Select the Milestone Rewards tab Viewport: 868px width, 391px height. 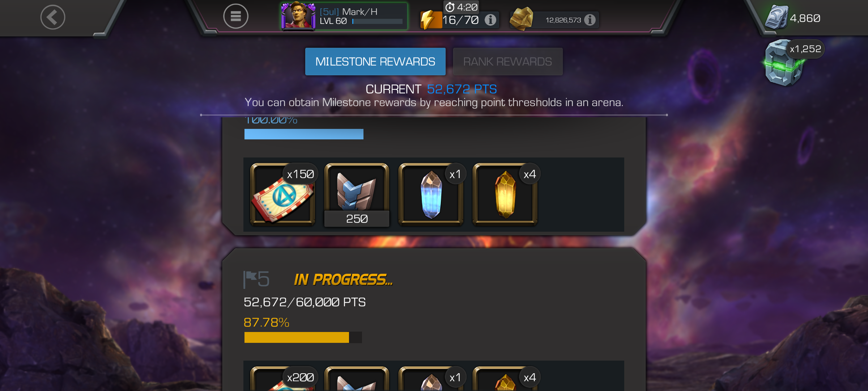pos(375,62)
